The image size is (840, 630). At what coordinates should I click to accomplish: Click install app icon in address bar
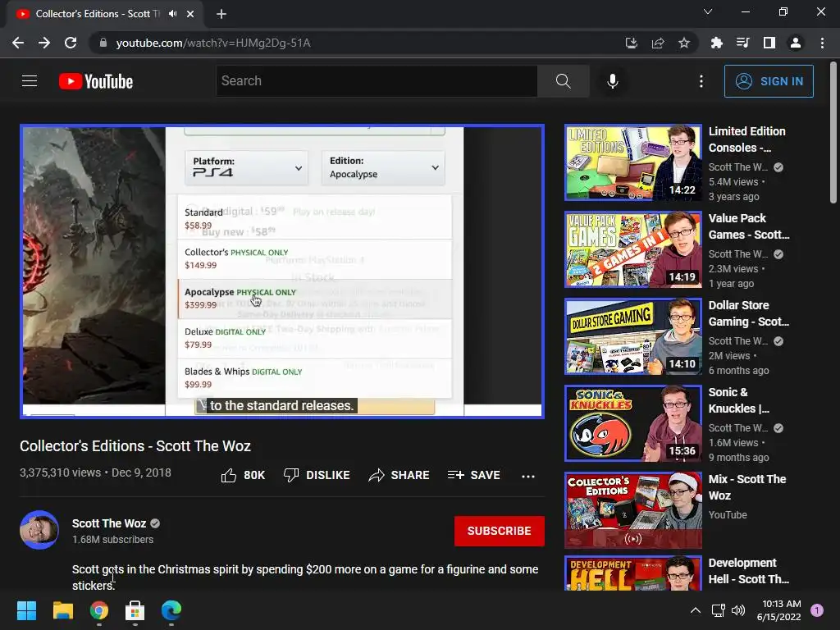631,43
